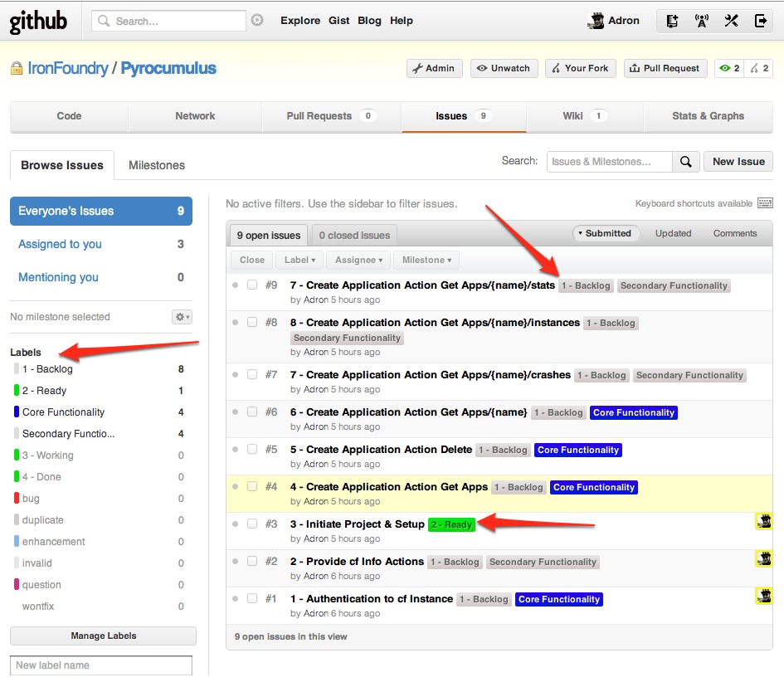Click assignee avatar on issue #3
This screenshot has width=784, height=682.
pos(763,522)
